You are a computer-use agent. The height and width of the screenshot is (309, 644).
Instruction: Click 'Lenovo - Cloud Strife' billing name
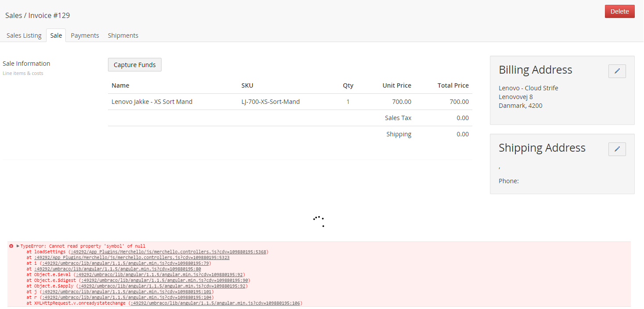[x=529, y=88]
